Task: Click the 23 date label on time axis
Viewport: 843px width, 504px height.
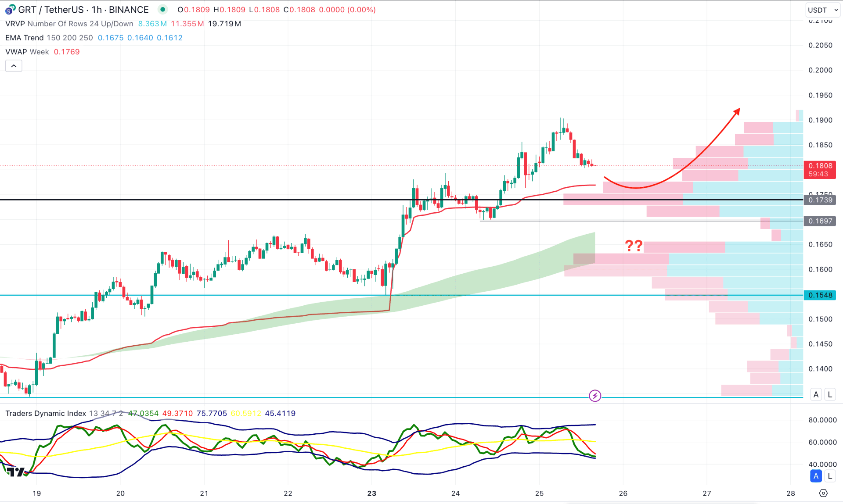Action: [372, 493]
